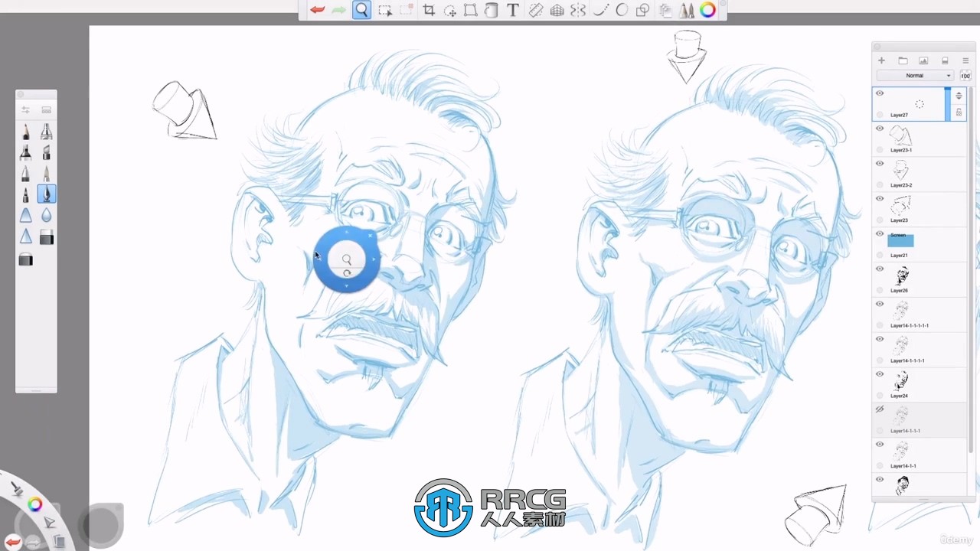
Task: Click Layer27 reorder handle
Action: (x=959, y=96)
